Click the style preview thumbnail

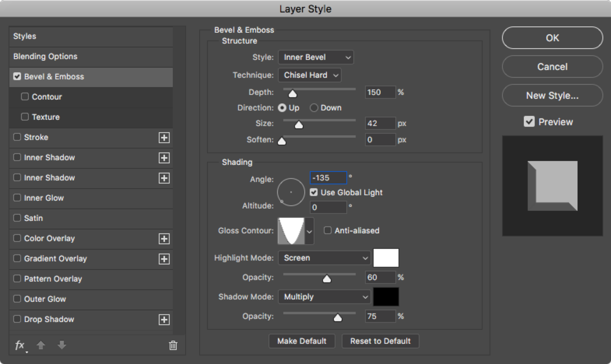tap(552, 186)
